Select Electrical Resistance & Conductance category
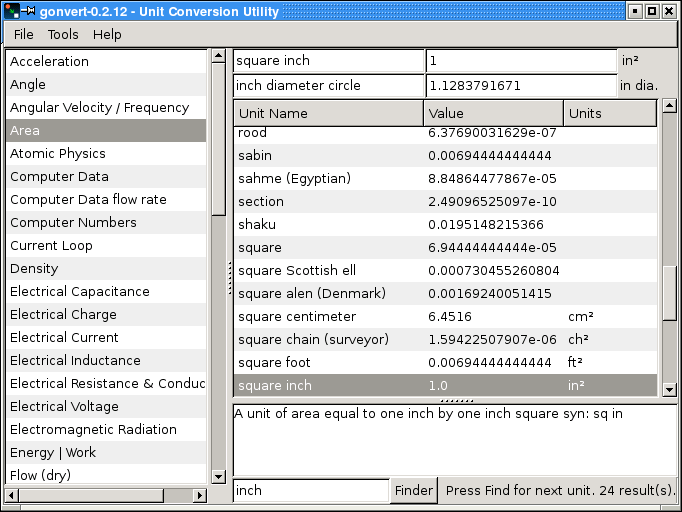The image size is (682, 512). pyautogui.click(x=106, y=384)
